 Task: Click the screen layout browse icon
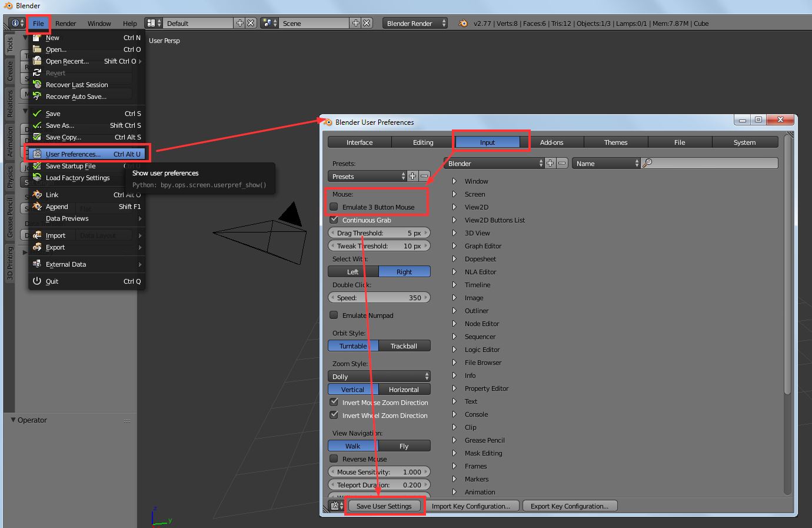154,23
